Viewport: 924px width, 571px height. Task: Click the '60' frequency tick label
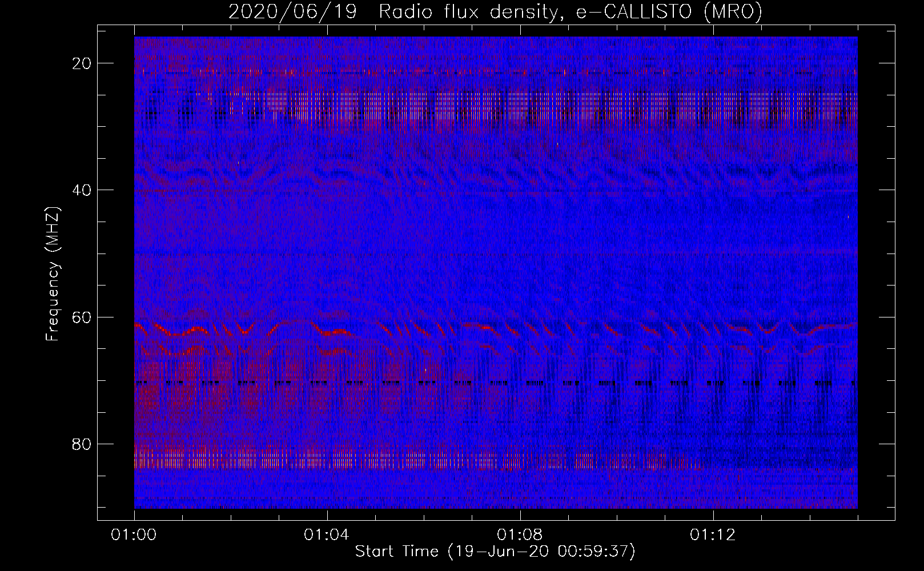pyautogui.click(x=83, y=317)
